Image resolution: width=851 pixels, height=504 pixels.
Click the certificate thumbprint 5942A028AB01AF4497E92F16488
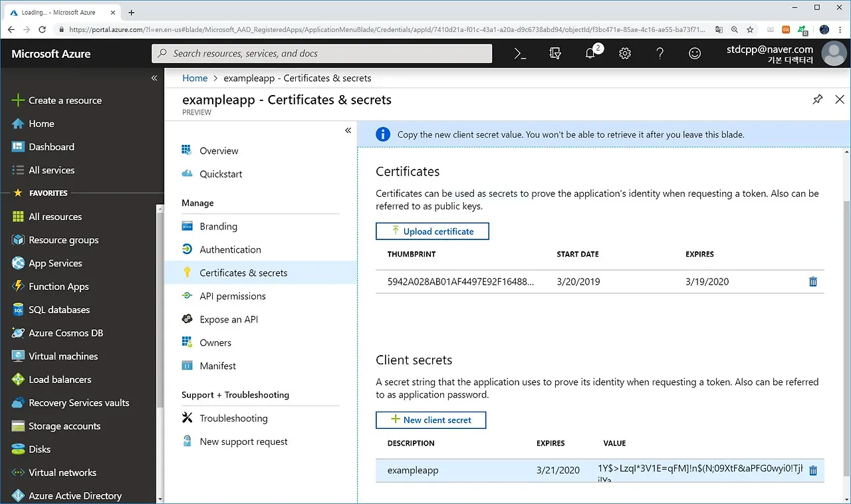click(461, 282)
